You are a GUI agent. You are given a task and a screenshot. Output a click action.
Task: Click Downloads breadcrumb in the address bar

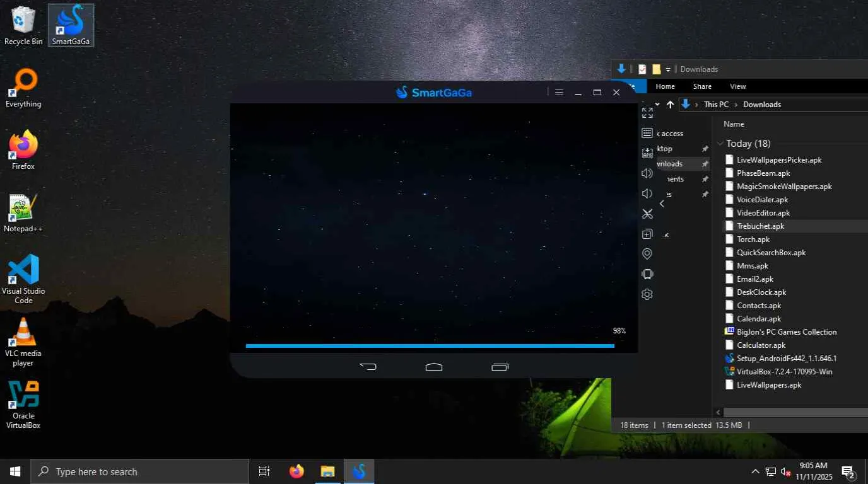[762, 105]
